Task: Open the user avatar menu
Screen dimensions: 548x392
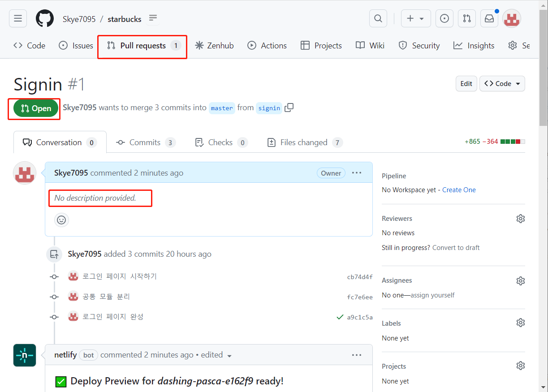Action: (x=512, y=18)
